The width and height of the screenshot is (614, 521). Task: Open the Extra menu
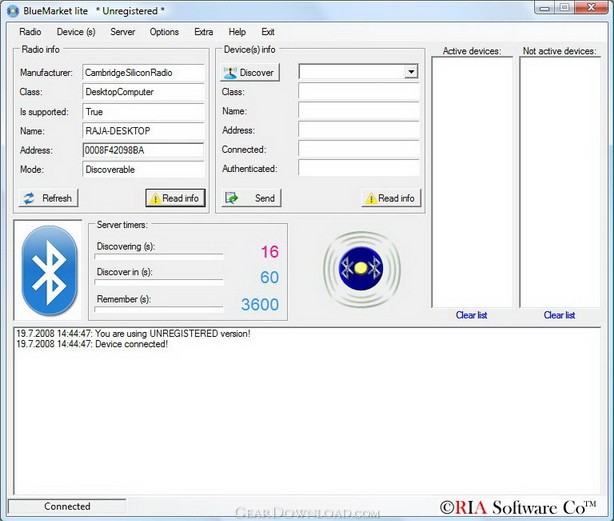tap(204, 32)
